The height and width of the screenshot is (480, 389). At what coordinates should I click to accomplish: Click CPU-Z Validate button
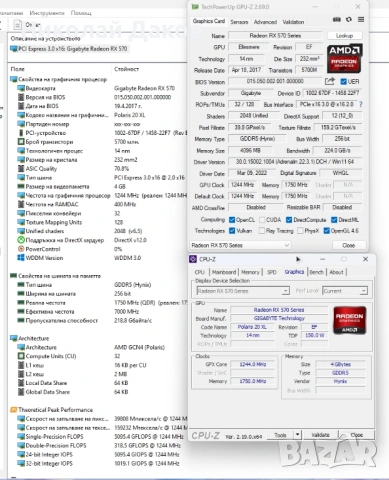click(x=320, y=435)
